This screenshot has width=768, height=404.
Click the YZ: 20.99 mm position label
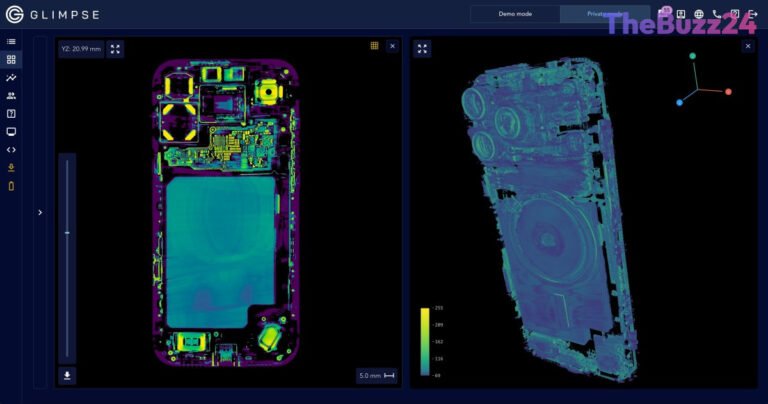[81, 49]
